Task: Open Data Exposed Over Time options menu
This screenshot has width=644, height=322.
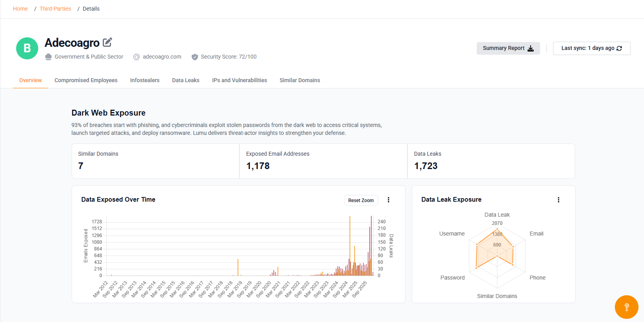Action: [x=389, y=200]
